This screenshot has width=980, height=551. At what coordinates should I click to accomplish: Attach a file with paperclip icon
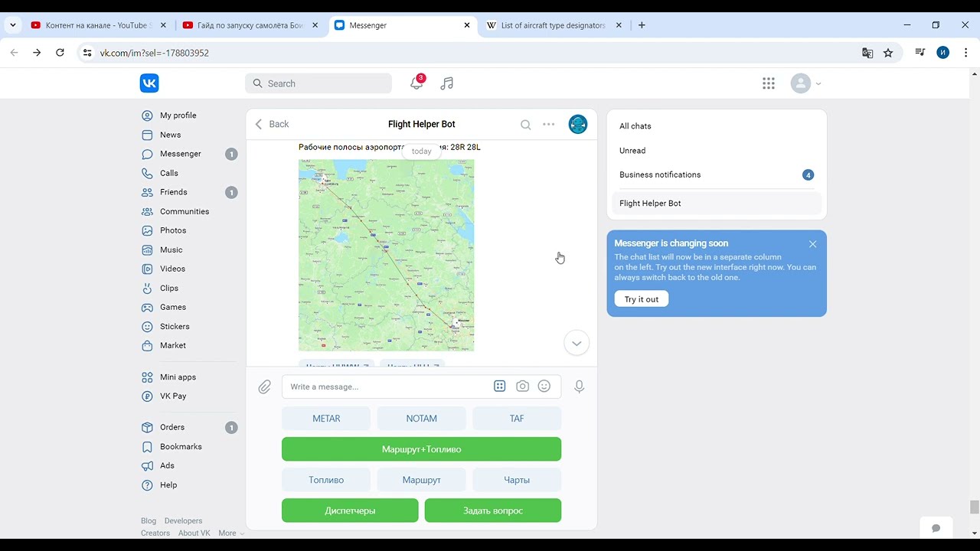click(x=265, y=387)
